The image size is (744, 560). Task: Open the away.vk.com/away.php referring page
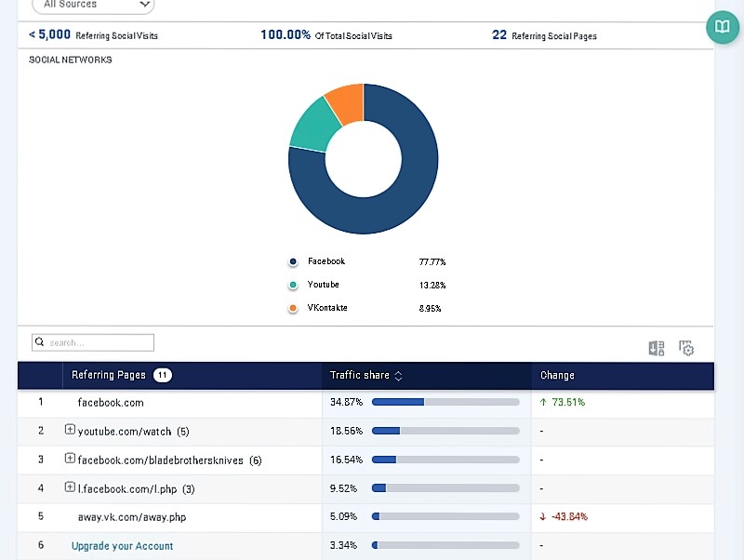click(x=132, y=517)
